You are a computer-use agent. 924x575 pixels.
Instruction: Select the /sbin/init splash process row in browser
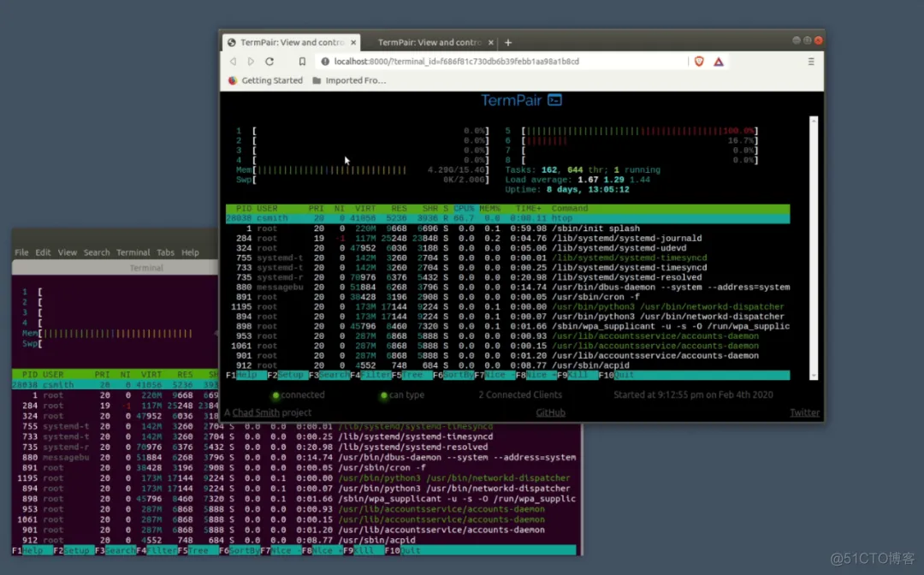(x=508, y=228)
